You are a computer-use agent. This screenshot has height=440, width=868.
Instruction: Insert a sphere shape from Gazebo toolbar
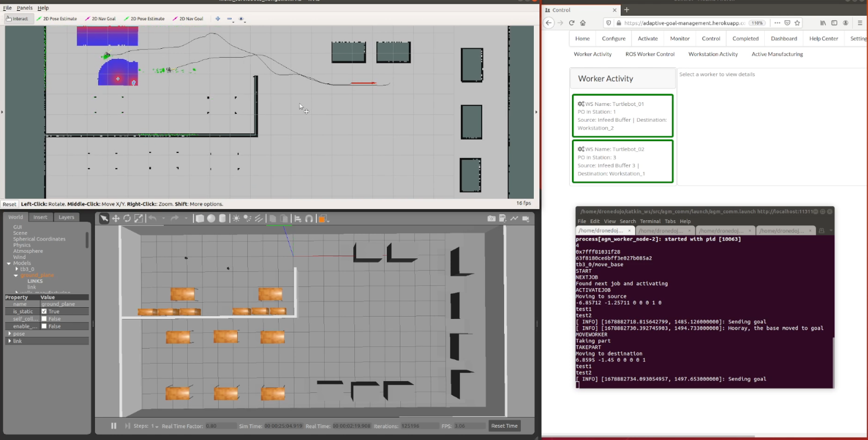pyautogui.click(x=211, y=219)
